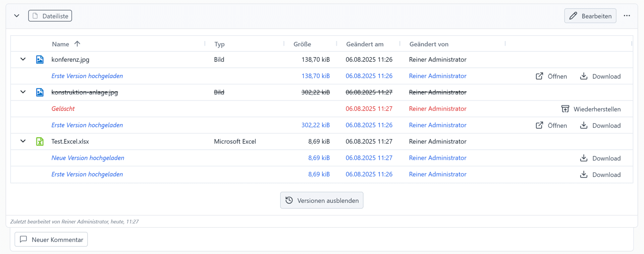The image size is (644, 254).
Task: Collapse the konferenz.jpg version rows
Action: 23,59
